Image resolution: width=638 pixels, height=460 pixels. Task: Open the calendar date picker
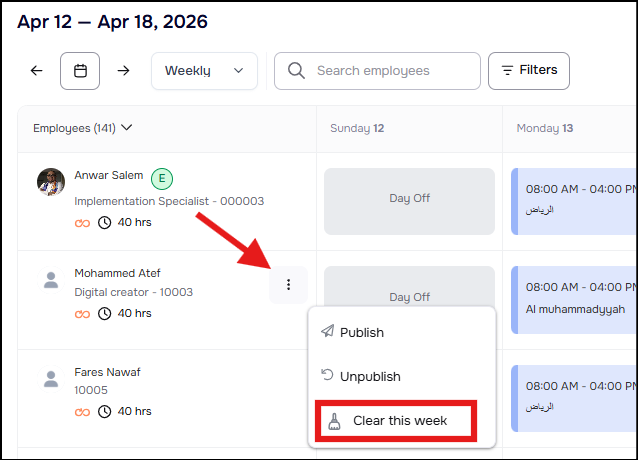pos(80,71)
